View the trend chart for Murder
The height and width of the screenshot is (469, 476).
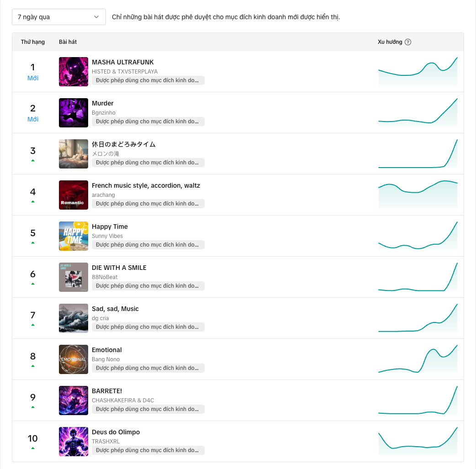coord(418,112)
